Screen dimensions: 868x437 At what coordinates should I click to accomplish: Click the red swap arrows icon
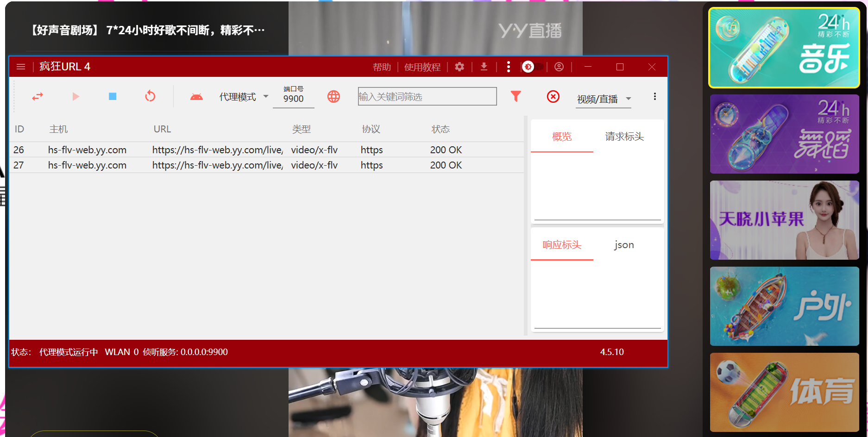tap(38, 96)
